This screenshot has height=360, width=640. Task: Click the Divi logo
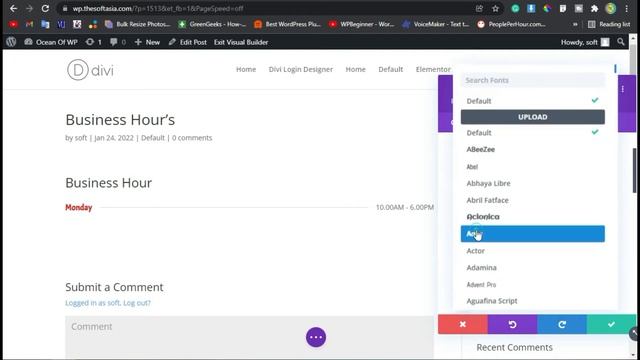[90, 70]
